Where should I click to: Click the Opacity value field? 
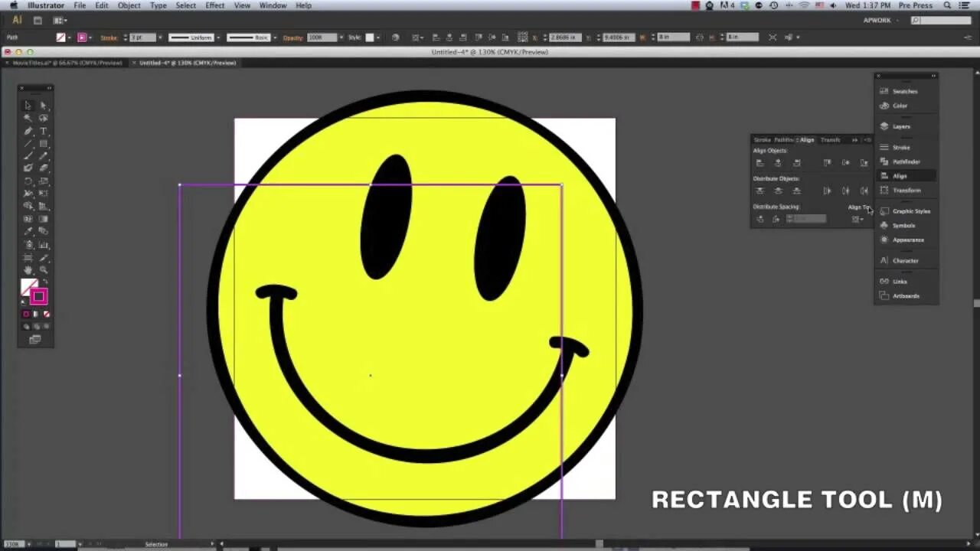coord(322,37)
